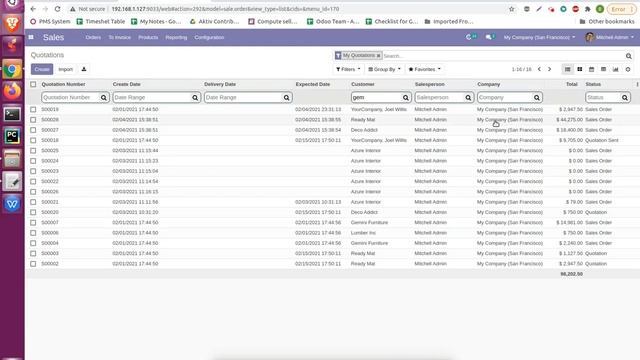
Task: Open the Products menu
Action: (x=148, y=37)
